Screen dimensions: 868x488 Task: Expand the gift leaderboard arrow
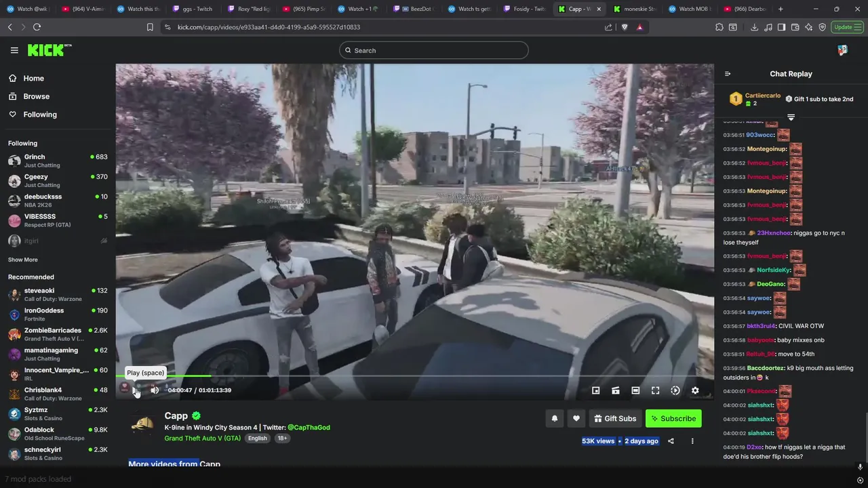(x=791, y=117)
